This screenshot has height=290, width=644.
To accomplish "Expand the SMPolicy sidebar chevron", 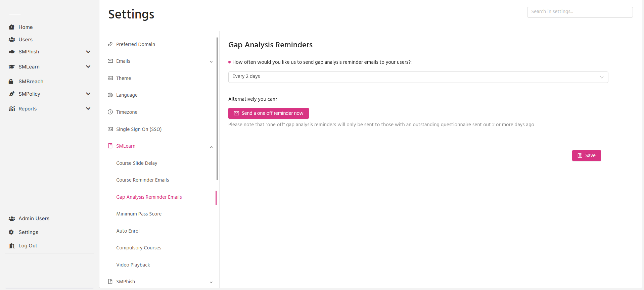I will coord(88,94).
